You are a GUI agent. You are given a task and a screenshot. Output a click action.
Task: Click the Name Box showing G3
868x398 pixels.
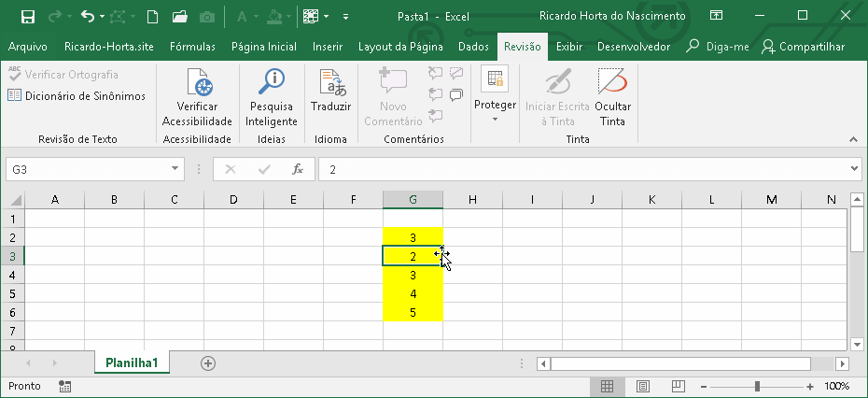pos(88,170)
